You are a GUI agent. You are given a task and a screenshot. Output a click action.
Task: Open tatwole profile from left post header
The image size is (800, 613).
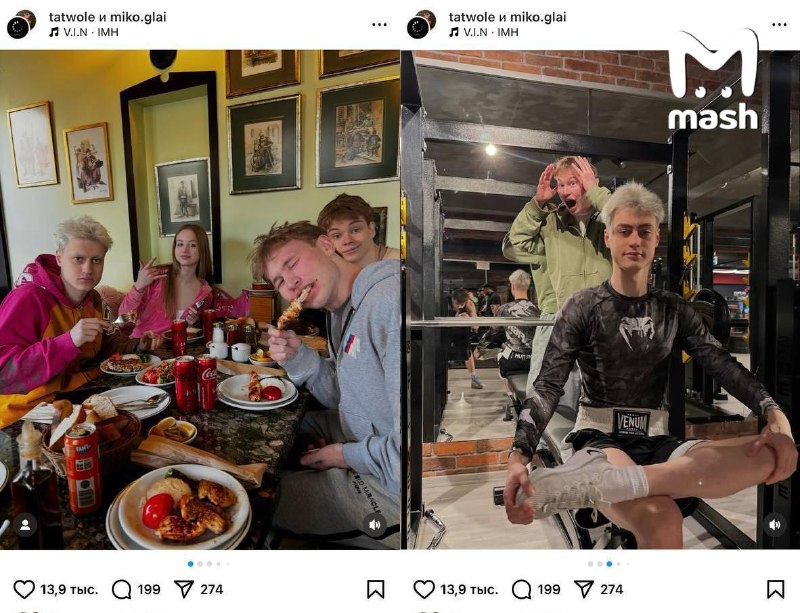click(x=72, y=17)
